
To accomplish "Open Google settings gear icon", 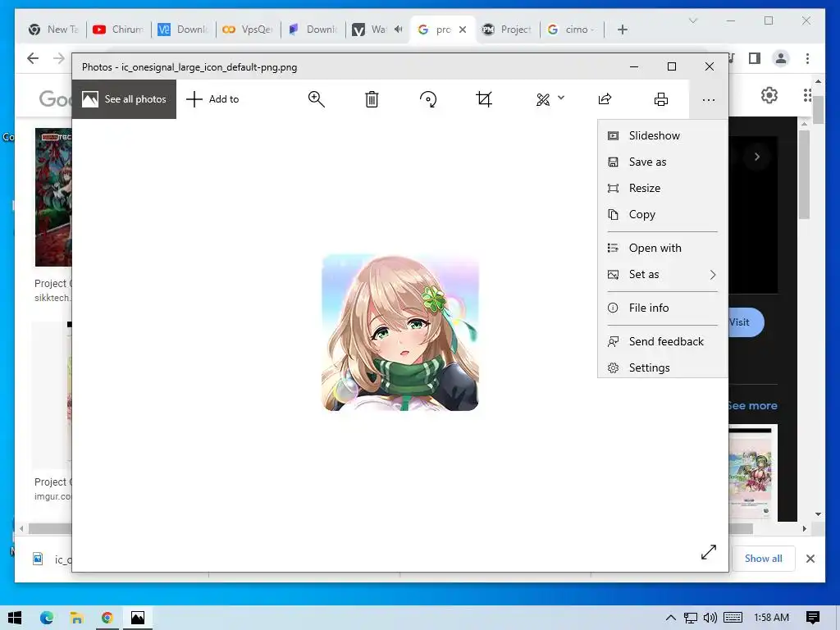I will [x=769, y=95].
